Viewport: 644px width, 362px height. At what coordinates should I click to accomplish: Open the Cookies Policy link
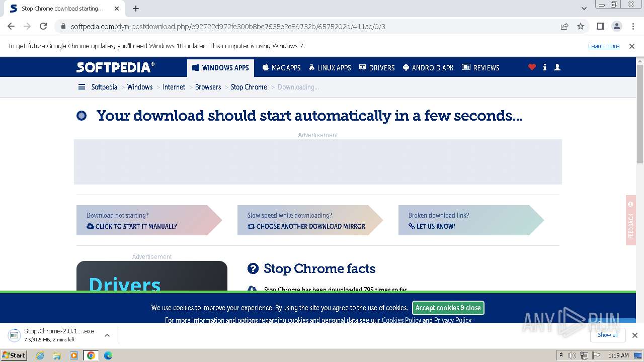coord(401,320)
